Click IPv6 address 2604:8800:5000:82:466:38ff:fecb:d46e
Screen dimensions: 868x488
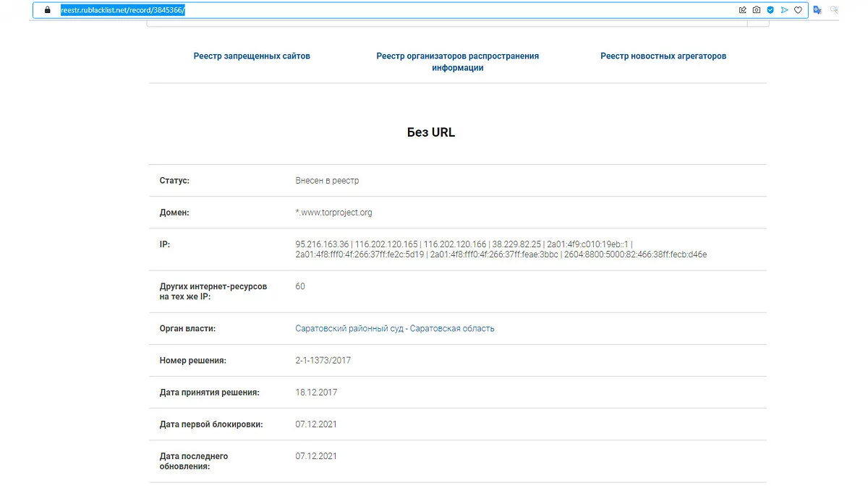pos(637,254)
